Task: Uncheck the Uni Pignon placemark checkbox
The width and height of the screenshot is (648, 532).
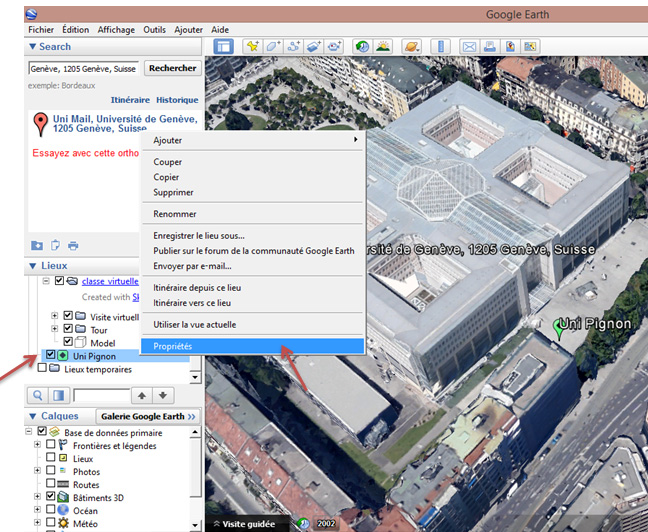Action: point(51,355)
